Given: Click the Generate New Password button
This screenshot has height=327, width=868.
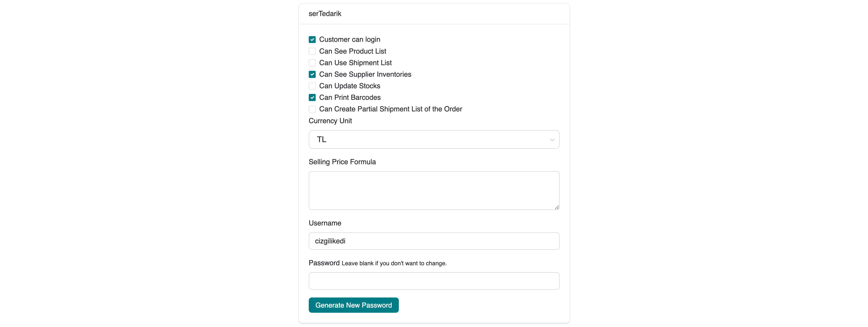Looking at the screenshot, I should click(354, 305).
